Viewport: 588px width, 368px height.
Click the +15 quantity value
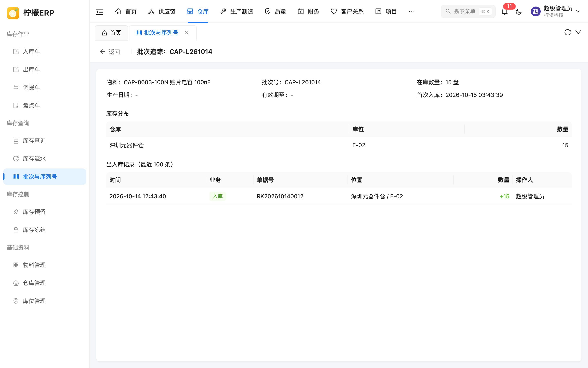point(504,196)
